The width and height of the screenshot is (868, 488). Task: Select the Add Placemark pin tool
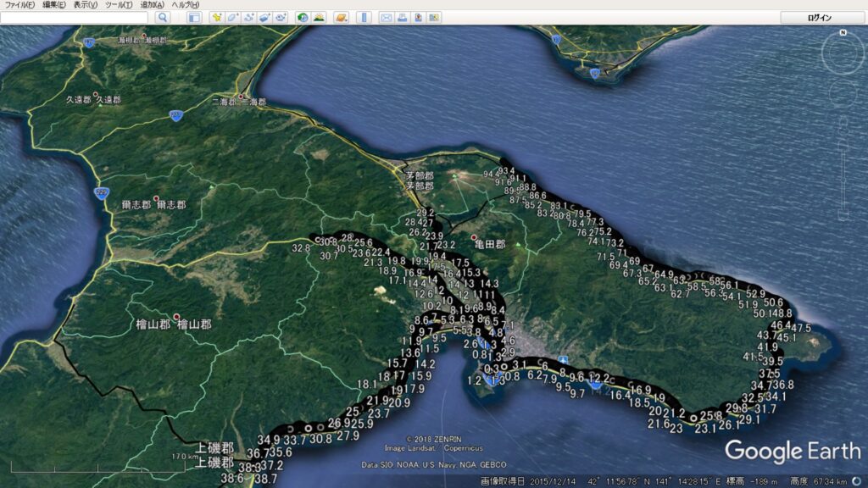(x=216, y=17)
